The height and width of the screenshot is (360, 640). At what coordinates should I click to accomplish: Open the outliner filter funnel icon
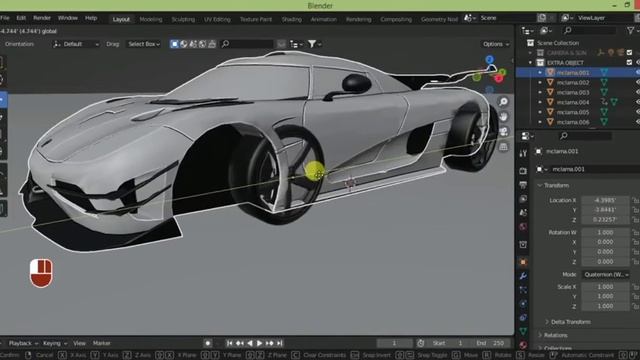tap(631, 31)
